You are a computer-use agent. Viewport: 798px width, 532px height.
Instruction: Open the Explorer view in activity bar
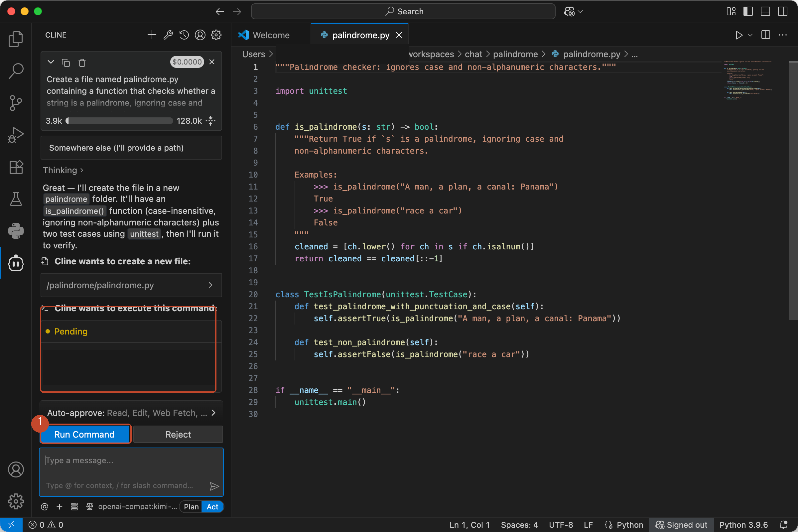(x=16, y=39)
